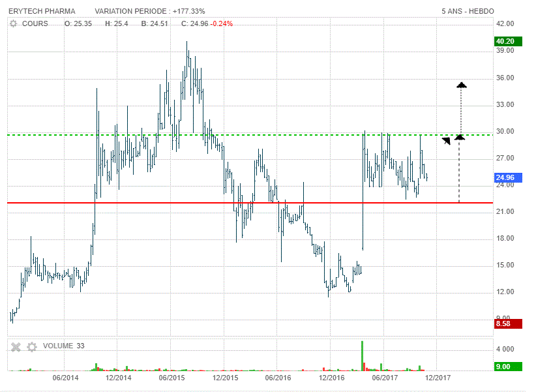Click the green 9.00 volume tag

pos(508,367)
